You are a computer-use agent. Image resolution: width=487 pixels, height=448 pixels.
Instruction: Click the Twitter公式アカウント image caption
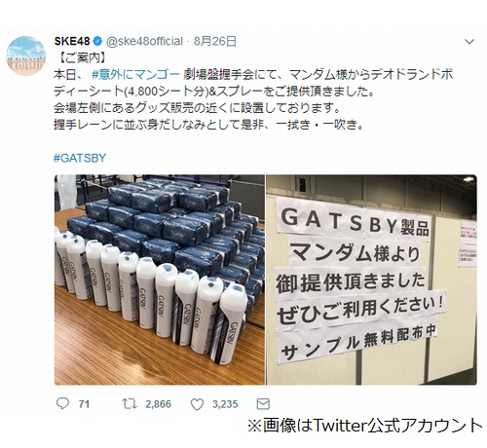(365, 426)
